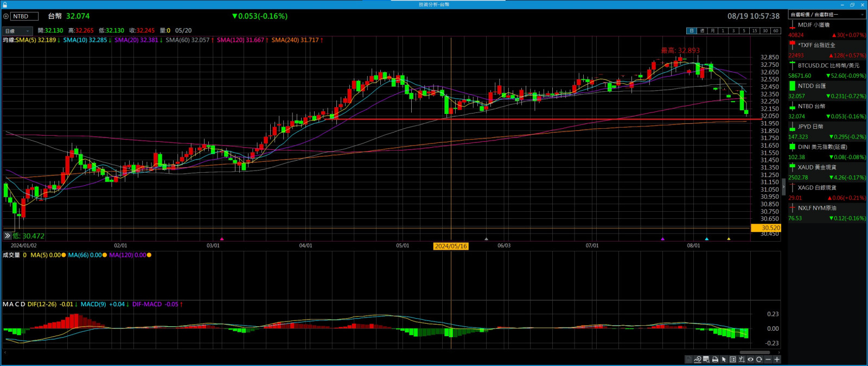This screenshot has height=366, width=868.
Task: Select the 60-minute timeframe tab
Action: point(775,31)
